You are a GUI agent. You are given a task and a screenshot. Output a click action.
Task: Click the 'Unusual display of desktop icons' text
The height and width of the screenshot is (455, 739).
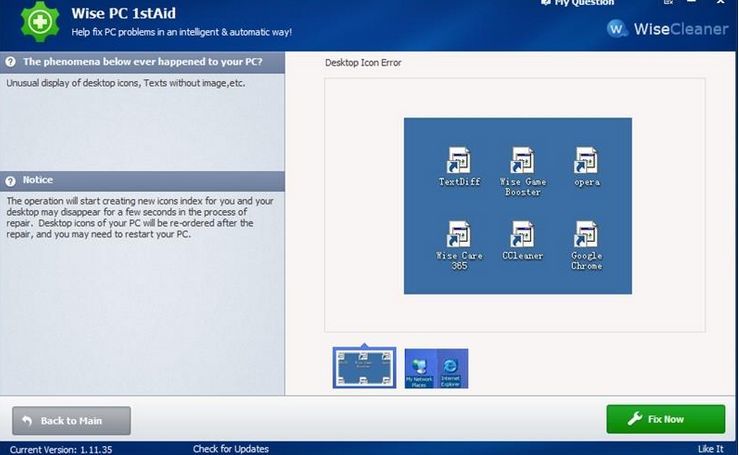coord(125,83)
